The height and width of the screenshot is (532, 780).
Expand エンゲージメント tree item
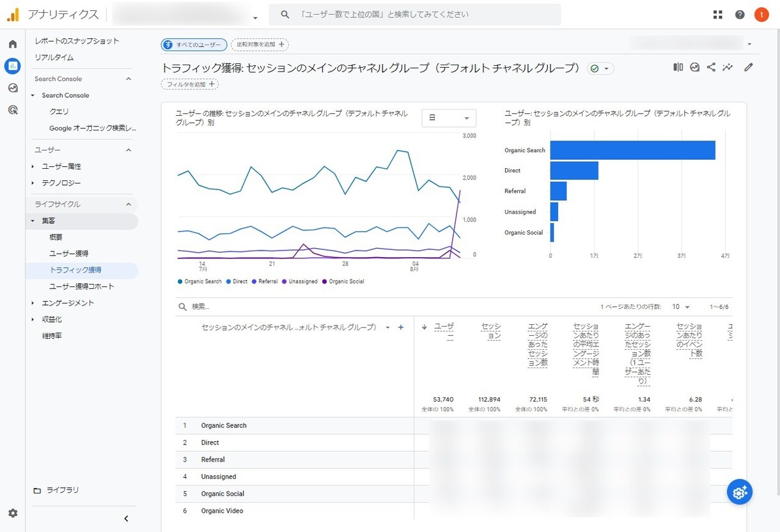[x=33, y=303]
